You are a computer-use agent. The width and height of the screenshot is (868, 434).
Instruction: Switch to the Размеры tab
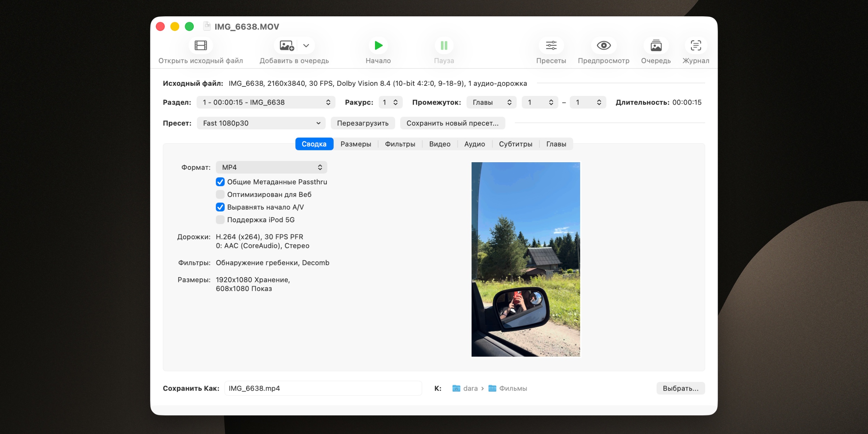click(356, 144)
